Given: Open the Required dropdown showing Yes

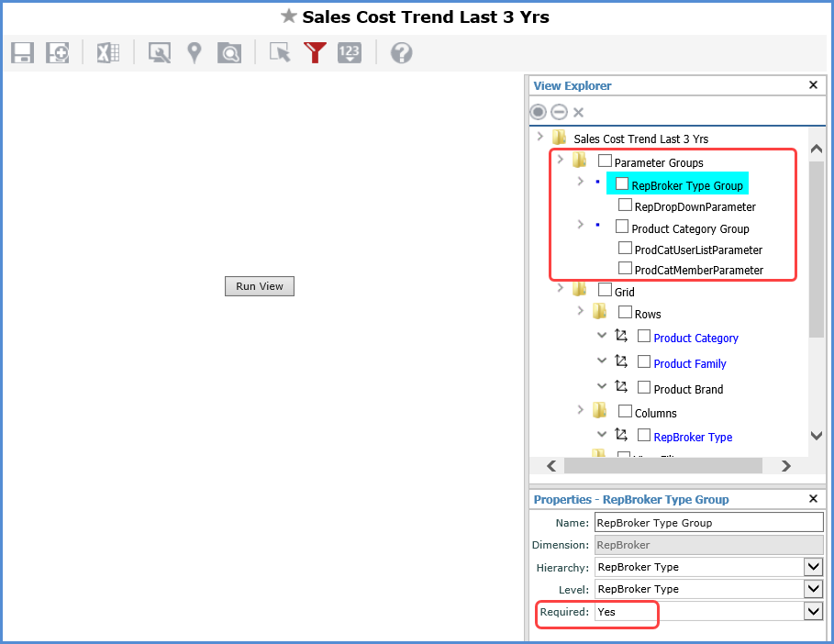Looking at the screenshot, I should coord(813,611).
